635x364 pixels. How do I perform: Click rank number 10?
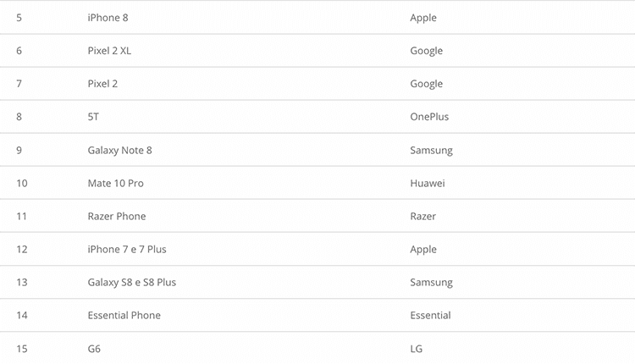coord(22,184)
